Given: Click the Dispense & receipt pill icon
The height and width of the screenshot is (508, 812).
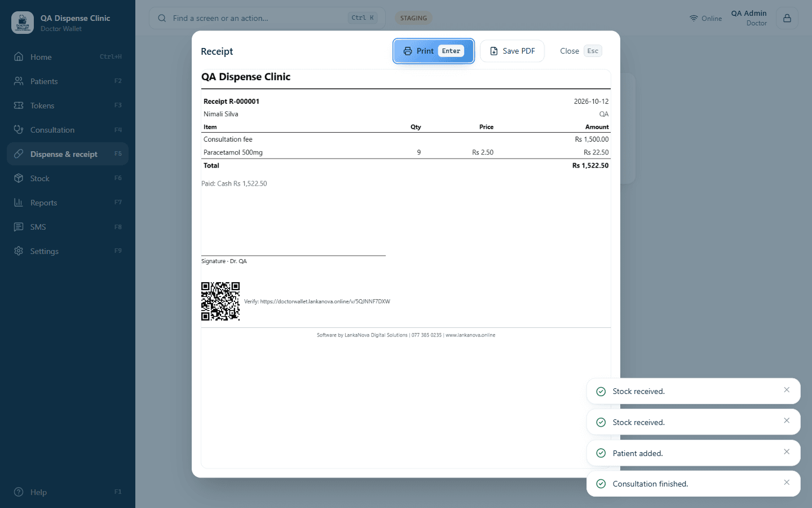Looking at the screenshot, I should click(19, 154).
